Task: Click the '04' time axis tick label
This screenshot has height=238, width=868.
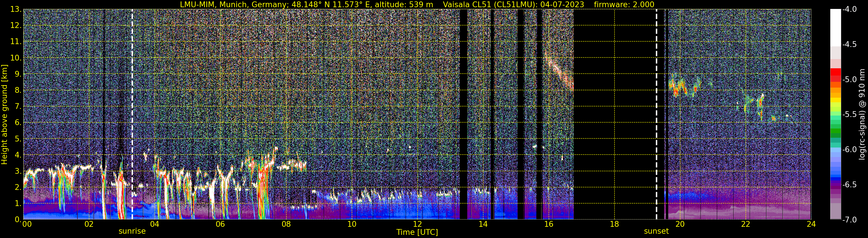Action: click(155, 224)
